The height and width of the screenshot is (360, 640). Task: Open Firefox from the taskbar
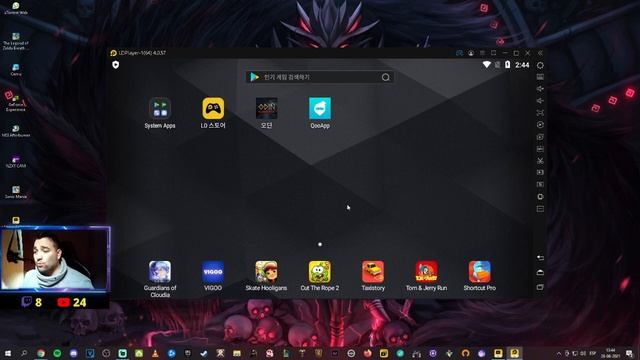[x=367, y=353]
